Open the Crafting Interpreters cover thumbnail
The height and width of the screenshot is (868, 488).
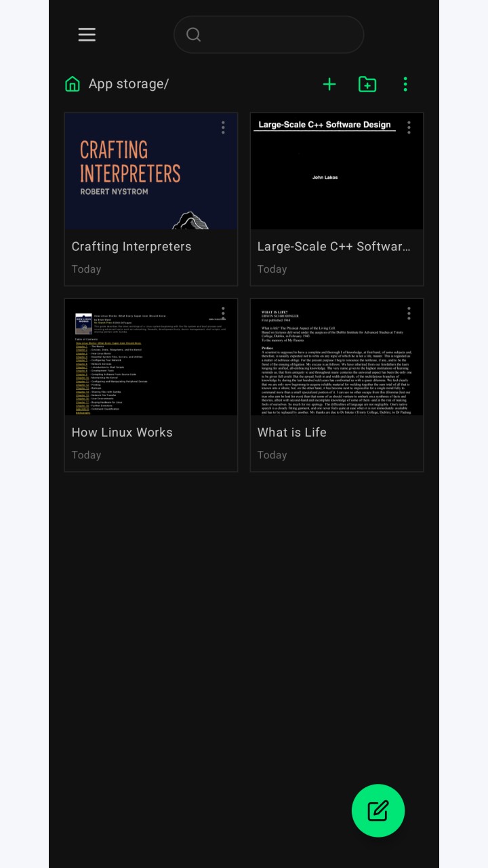tap(151, 172)
